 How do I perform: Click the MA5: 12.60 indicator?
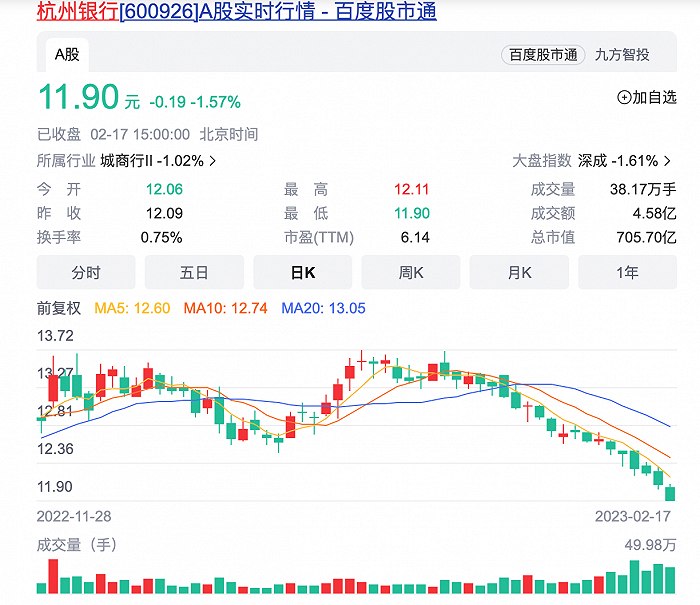[132, 308]
